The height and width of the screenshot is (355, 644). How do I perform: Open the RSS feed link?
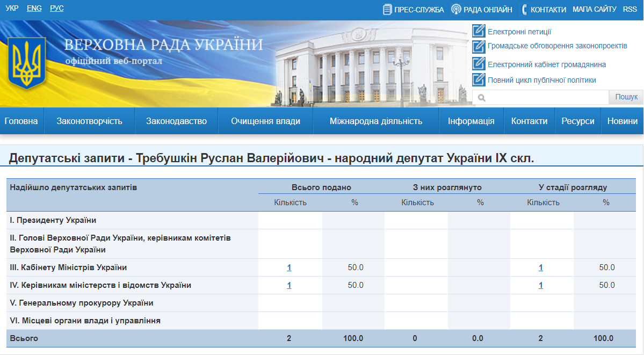629,9
